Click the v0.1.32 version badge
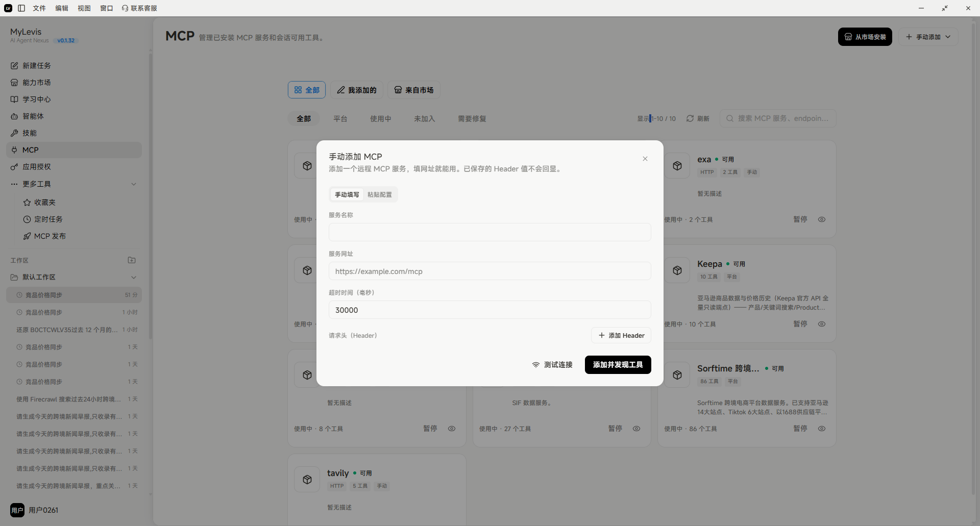Screen dimensions: 980x526 click(x=66, y=40)
